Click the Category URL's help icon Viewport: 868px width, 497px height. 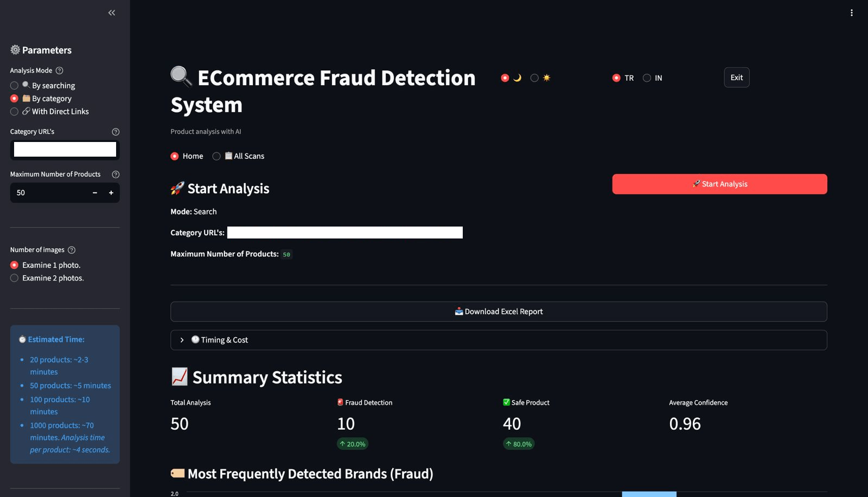pyautogui.click(x=116, y=131)
